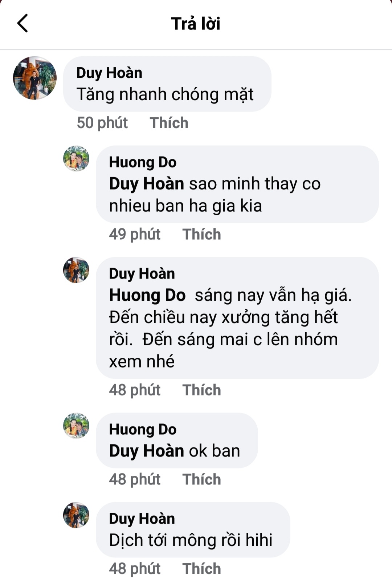This screenshot has height=581, width=392.
Task: Tap the 'Trả lời' header title
Action: (196, 24)
